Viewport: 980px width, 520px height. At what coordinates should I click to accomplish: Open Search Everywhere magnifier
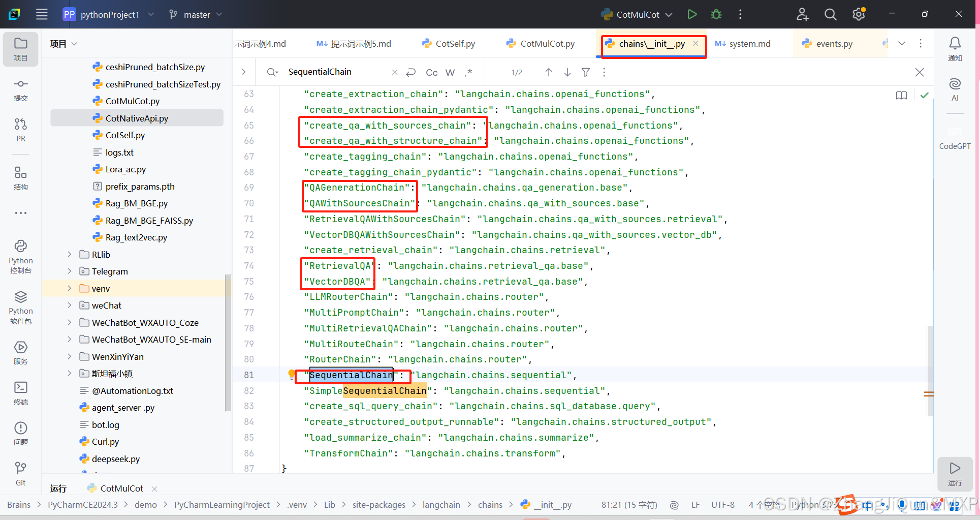point(830,14)
